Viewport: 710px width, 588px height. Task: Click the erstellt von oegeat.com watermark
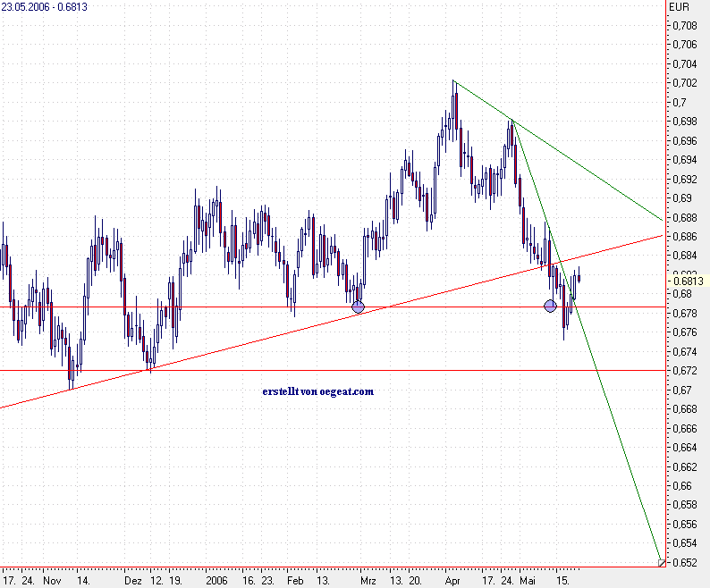[x=317, y=391]
